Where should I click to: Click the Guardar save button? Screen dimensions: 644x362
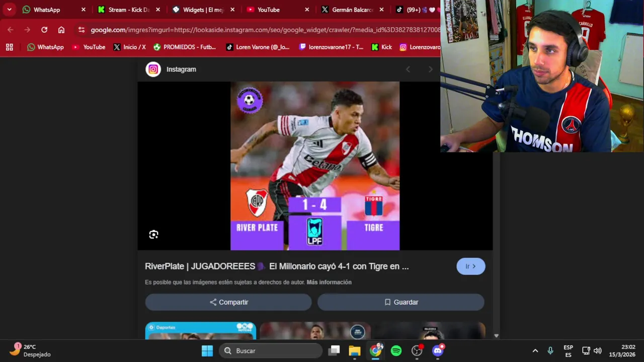401,302
